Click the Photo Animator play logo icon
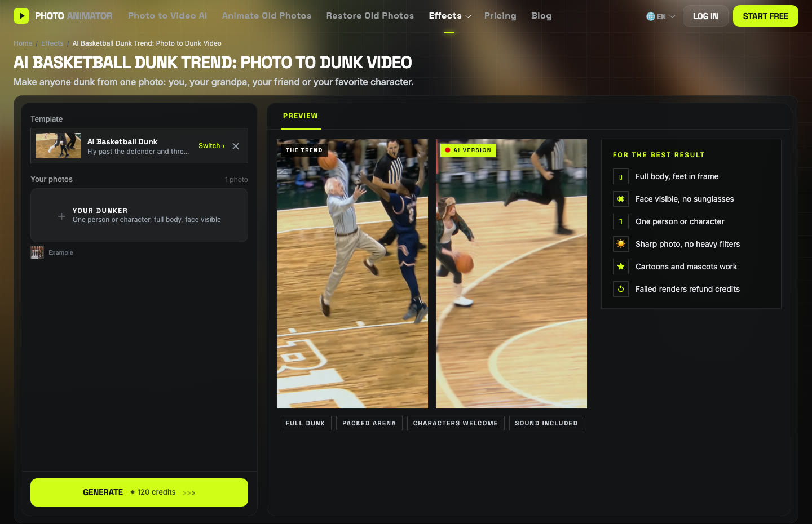This screenshot has width=812, height=524. 21,16
